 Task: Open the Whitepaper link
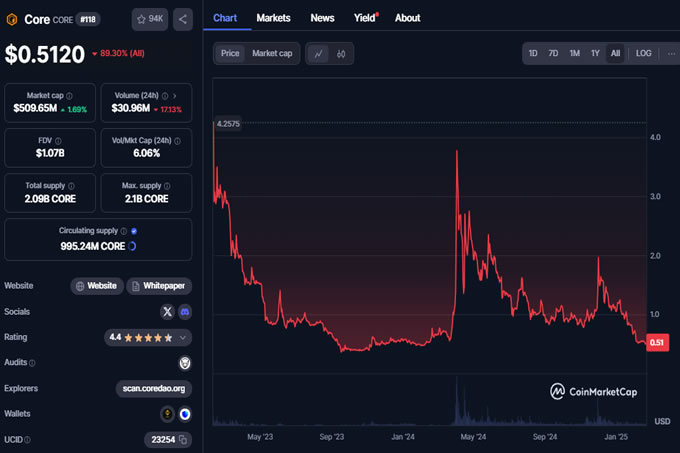tap(160, 286)
